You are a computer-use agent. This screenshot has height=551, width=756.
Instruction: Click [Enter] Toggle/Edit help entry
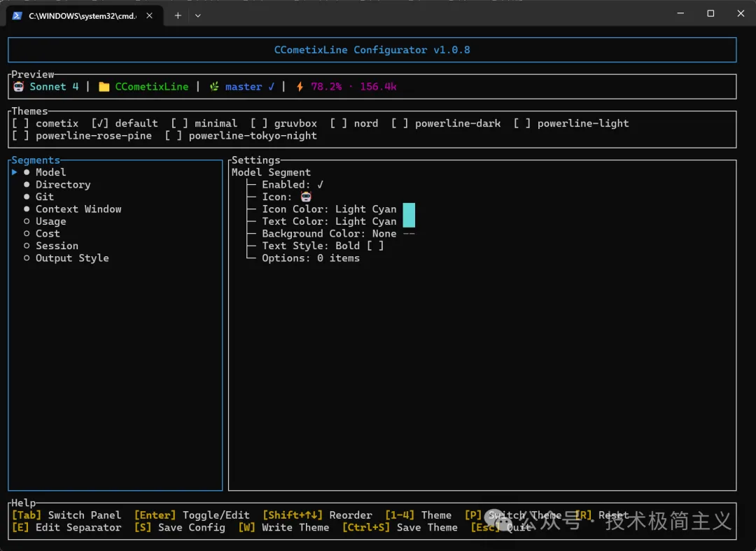pyautogui.click(x=192, y=515)
